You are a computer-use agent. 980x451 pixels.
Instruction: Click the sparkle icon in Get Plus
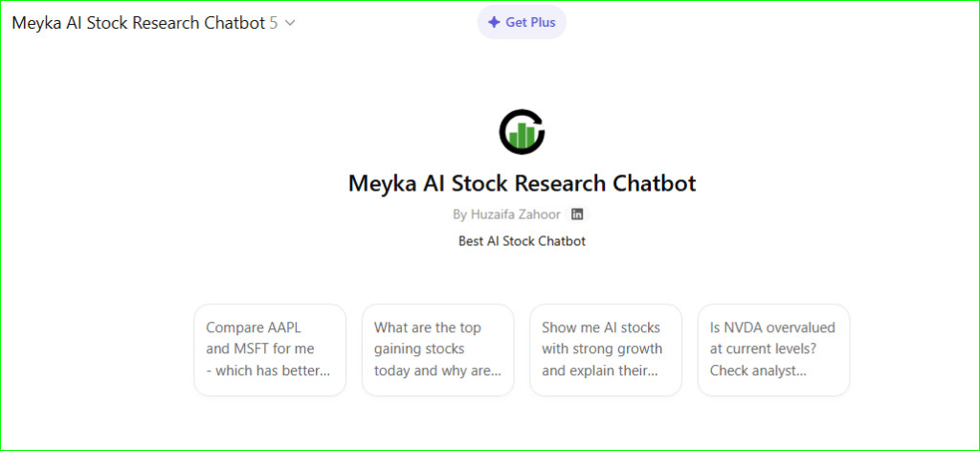pos(494,22)
